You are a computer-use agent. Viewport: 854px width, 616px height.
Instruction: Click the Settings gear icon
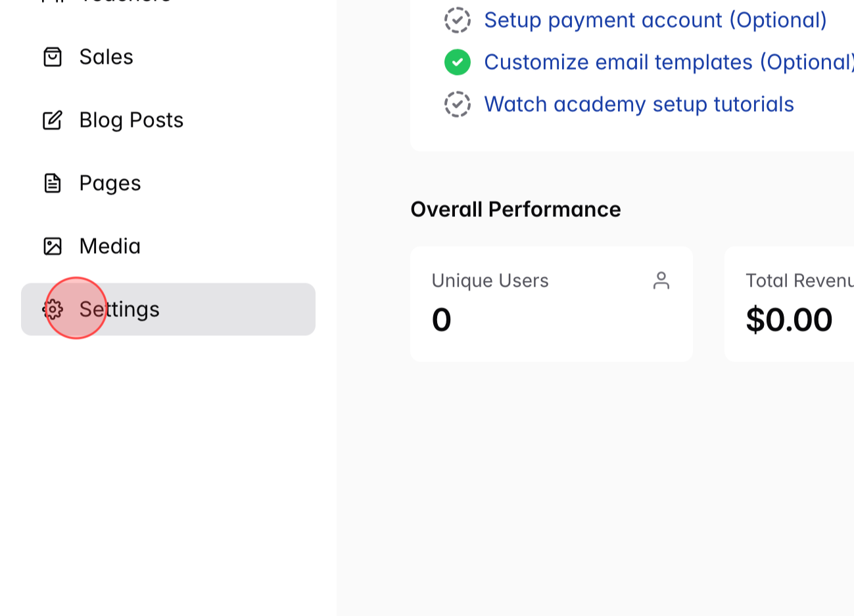coord(55,310)
